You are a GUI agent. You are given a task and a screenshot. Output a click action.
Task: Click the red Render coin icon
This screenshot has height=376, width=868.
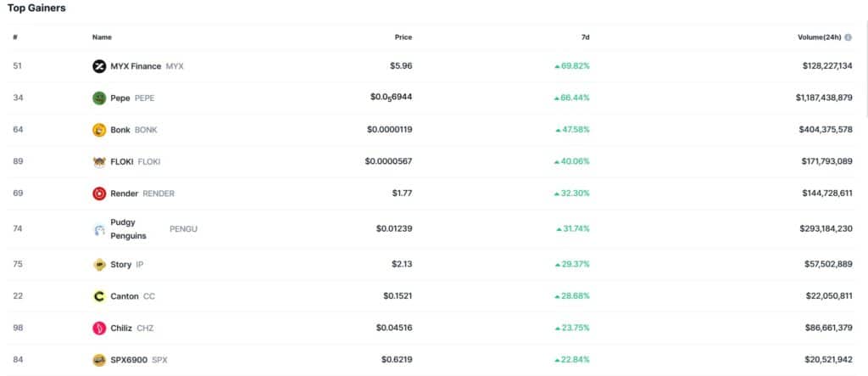(x=99, y=194)
